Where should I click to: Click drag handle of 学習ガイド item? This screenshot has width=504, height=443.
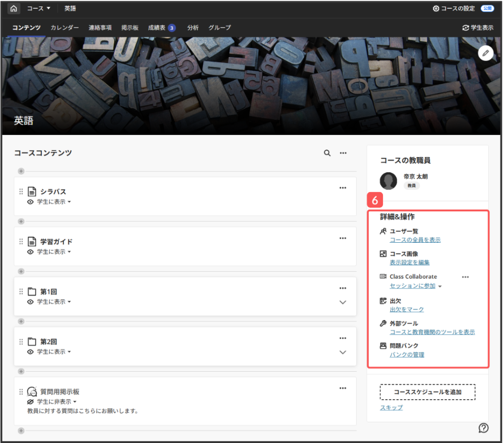(x=21, y=242)
